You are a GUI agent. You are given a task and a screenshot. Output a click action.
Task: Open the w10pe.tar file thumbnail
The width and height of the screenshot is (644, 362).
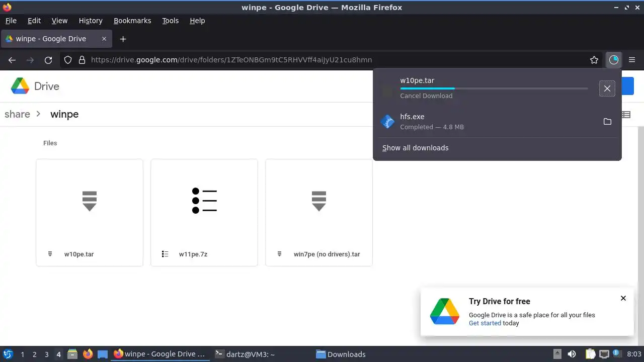pyautogui.click(x=90, y=201)
